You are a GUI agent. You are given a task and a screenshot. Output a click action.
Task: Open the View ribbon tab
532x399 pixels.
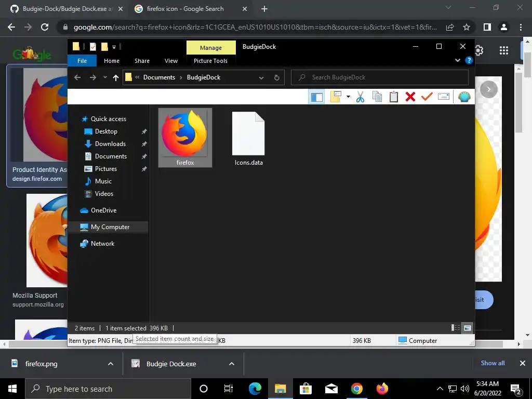tap(171, 61)
